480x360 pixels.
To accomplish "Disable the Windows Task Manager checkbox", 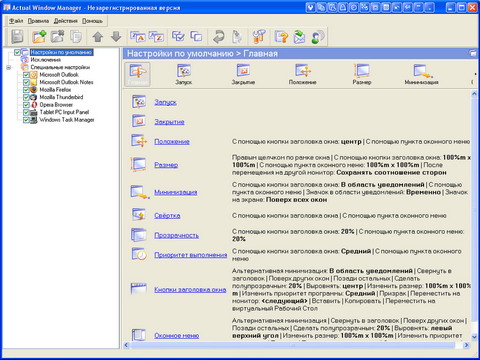I will click(x=26, y=120).
